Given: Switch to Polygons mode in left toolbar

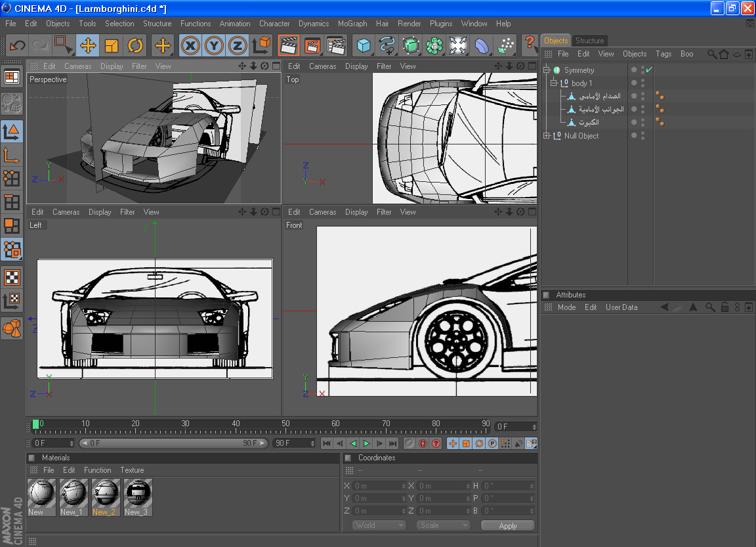Looking at the screenshot, I should pyautogui.click(x=12, y=226).
